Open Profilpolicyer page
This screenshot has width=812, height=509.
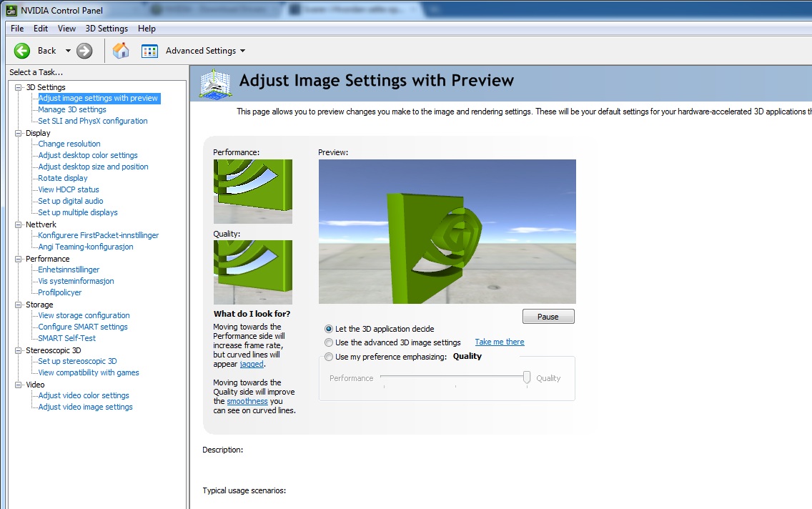[x=59, y=292]
